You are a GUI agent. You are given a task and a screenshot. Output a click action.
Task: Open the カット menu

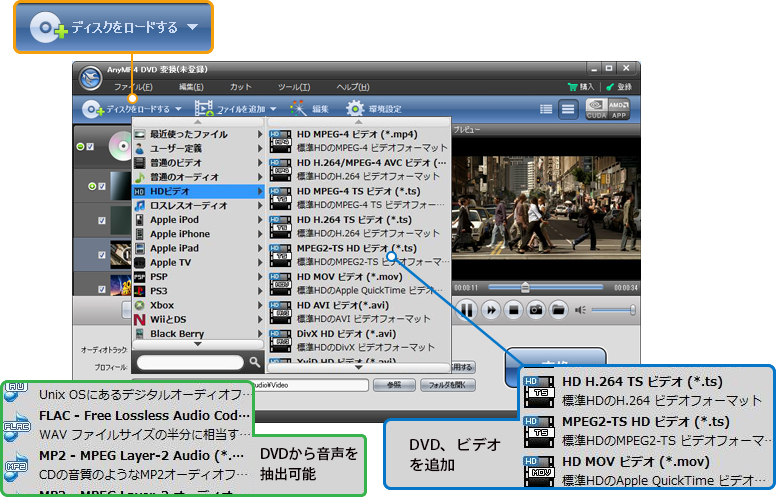241,87
